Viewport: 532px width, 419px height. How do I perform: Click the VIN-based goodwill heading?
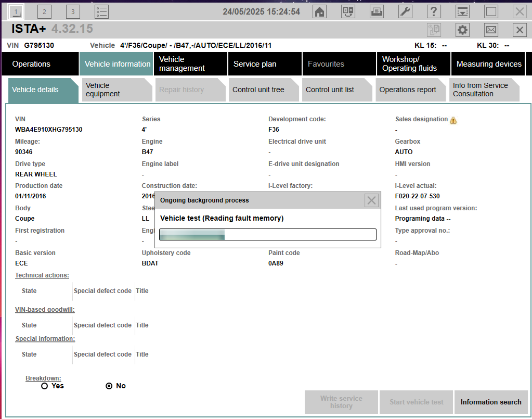45,310
